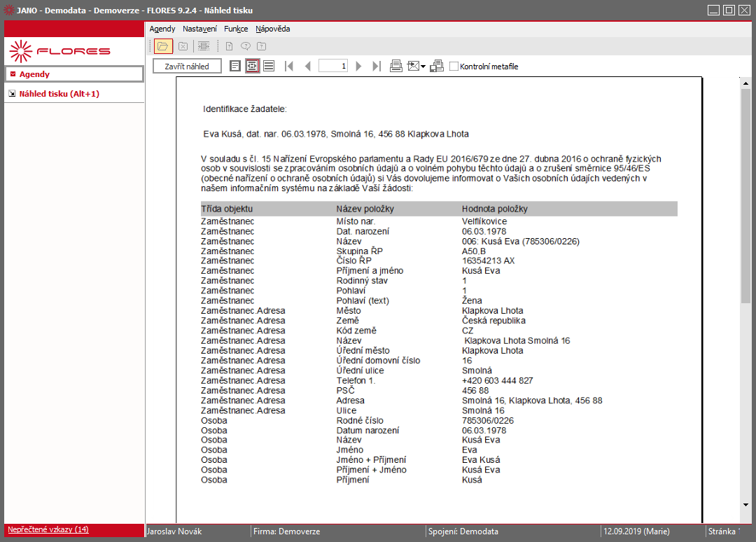Screen dimensions: 756x542
Task: Click the open folder toolbar icon
Action: coord(163,46)
